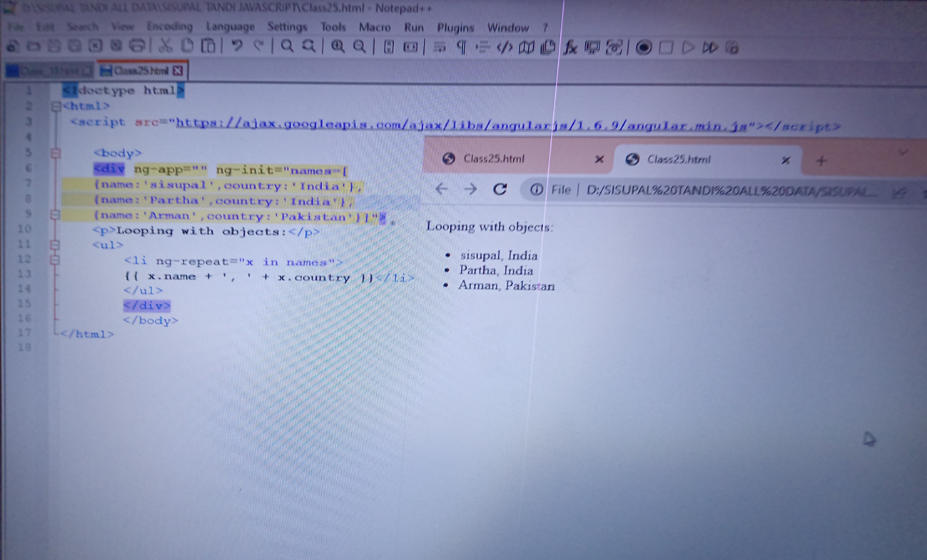Reload the browser page
This screenshot has width=927, height=560.
point(500,189)
